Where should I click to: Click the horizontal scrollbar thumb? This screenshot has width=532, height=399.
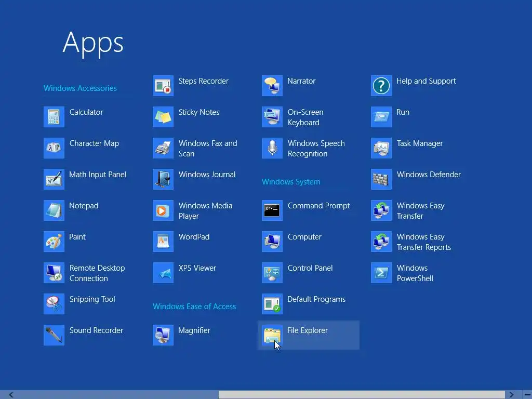[362, 395]
